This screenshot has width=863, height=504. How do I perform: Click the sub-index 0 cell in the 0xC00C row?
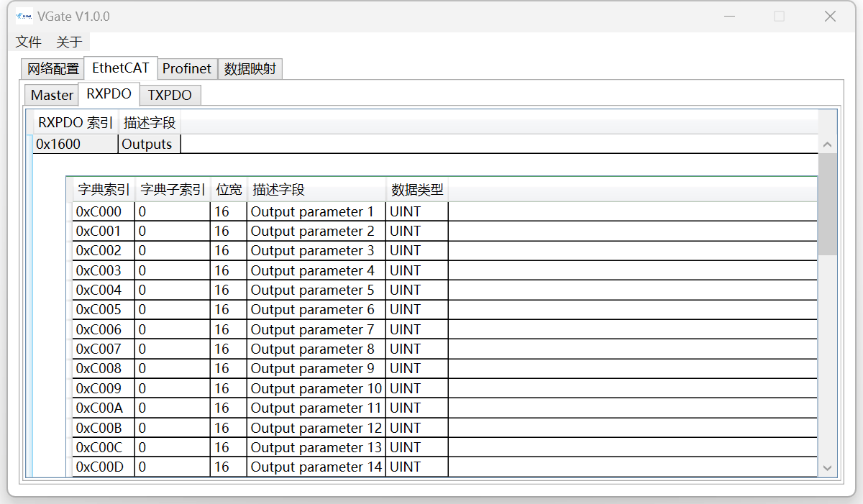pos(173,447)
